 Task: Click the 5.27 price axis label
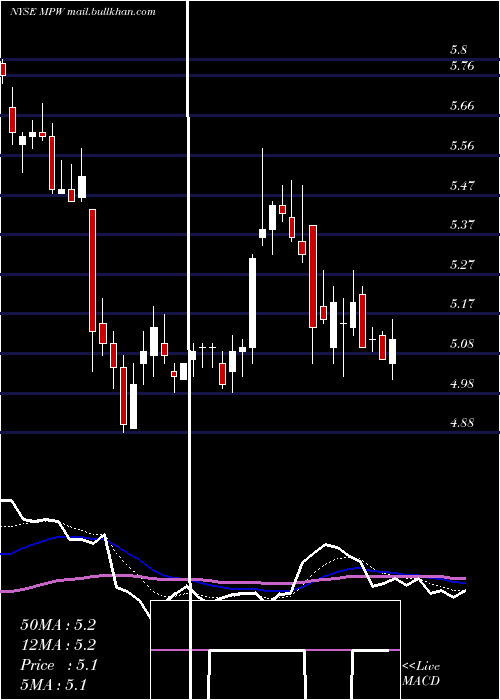pos(462,264)
